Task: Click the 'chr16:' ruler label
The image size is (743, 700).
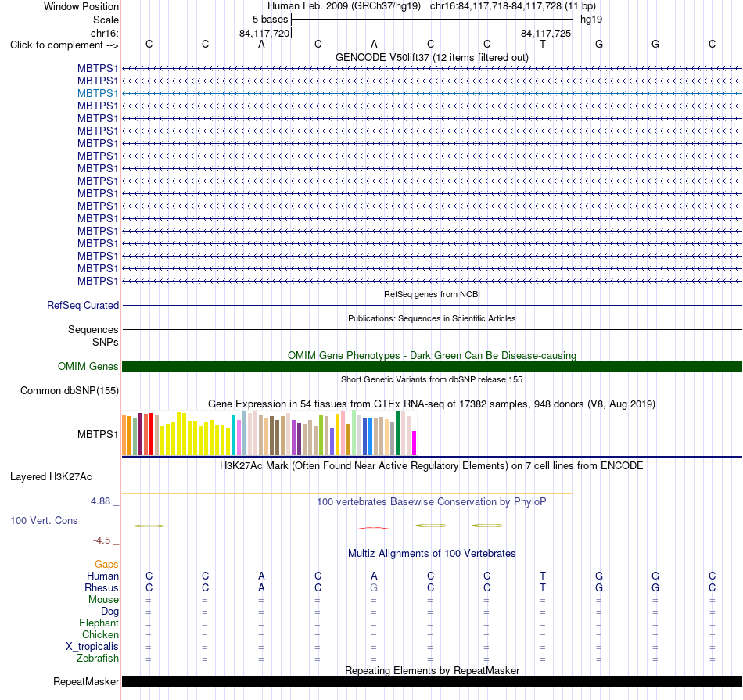Action: (x=104, y=33)
